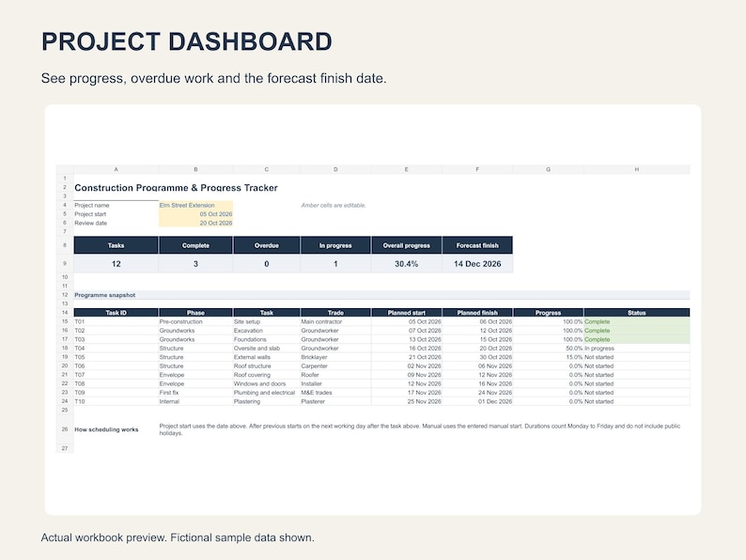This screenshot has width=746, height=560.
Task: Click the 'PROJECT DASHBOARD' heading
Action: pos(186,41)
